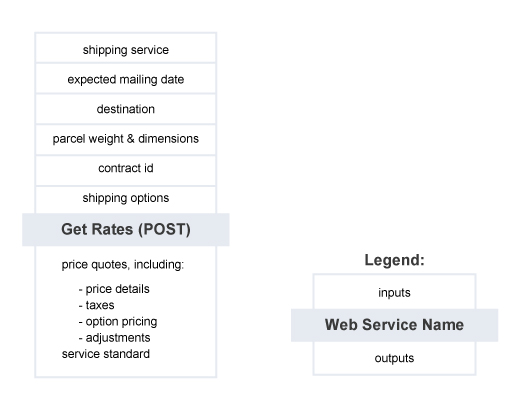Screen dimensions: 522x409
Task: Select the price details list item
Action: (114, 289)
